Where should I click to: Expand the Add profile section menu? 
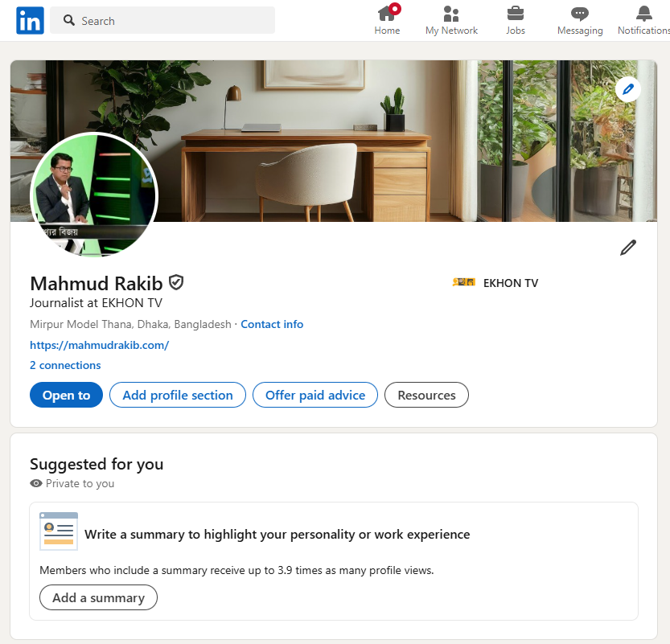pos(178,395)
